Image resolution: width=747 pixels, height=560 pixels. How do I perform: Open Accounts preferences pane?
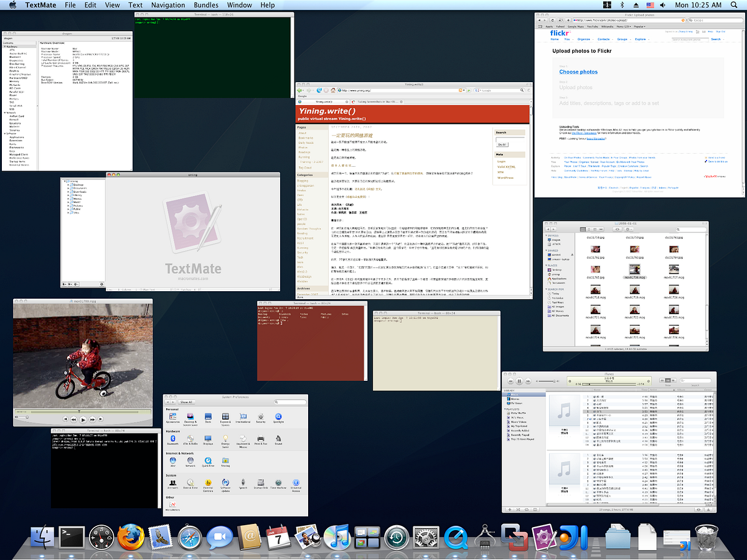coord(172,485)
